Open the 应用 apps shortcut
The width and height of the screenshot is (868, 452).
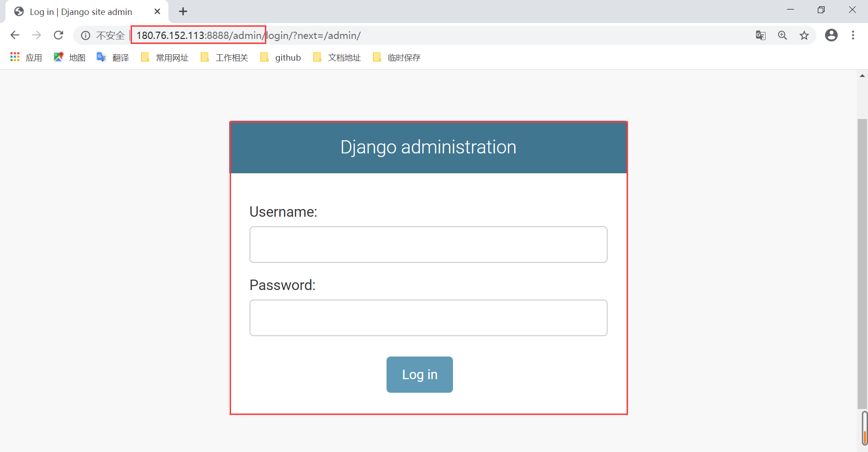pos(26,57)
